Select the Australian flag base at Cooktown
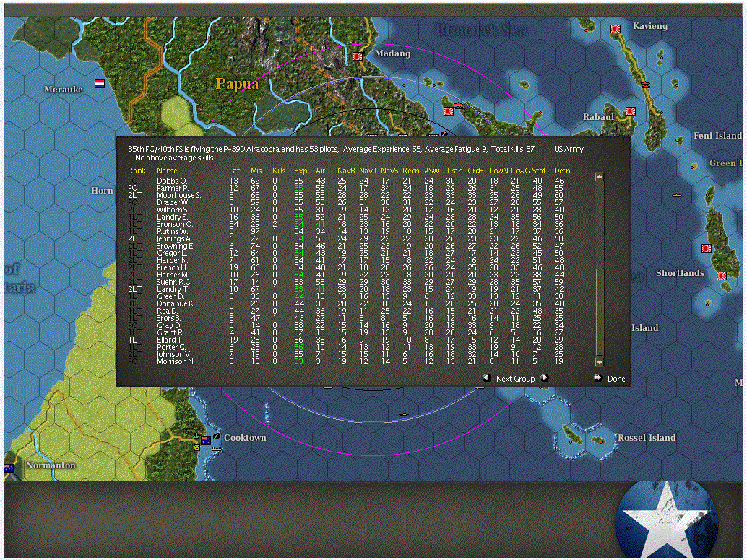The image size is (747, 560). (206, 440)
